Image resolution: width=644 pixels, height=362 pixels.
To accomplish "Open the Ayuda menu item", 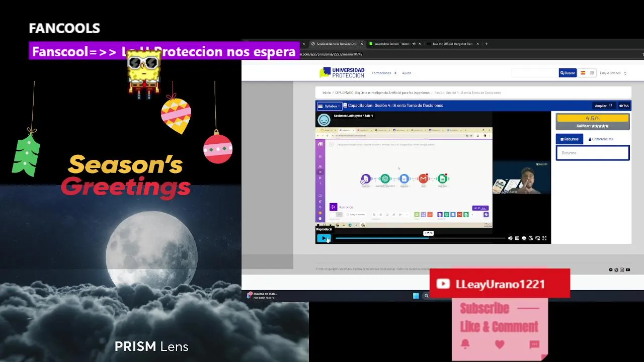I will pyautogui.click(x=407, y=73).
